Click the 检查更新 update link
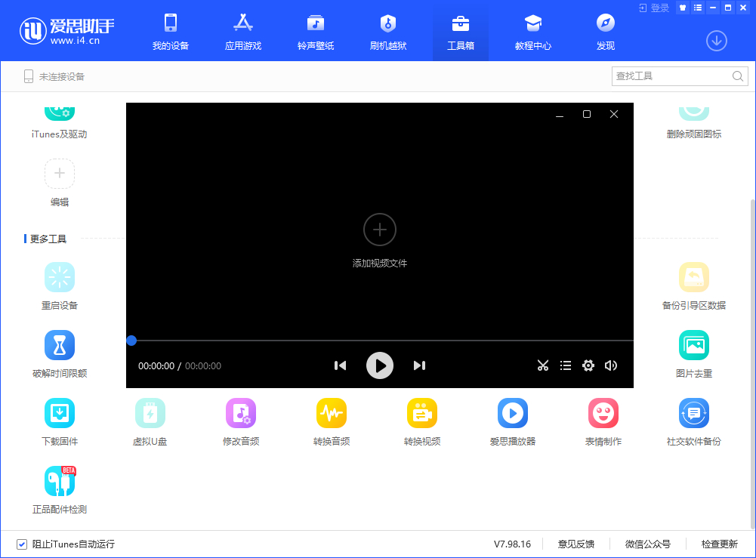The width and height of the screenshot is (756, 558). (723, 544)
